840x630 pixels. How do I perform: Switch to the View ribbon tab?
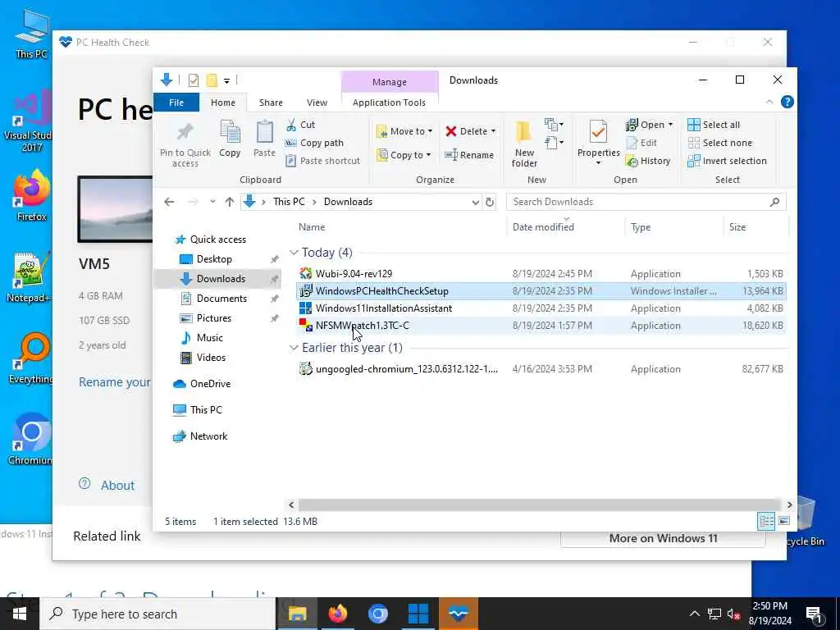click(317, 103)
